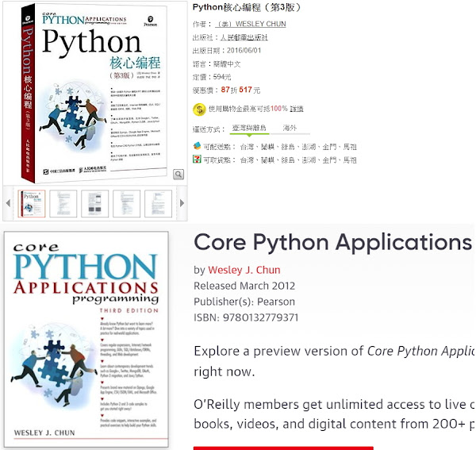Click the magnifier zoom icon on book cover

[178, 175]
